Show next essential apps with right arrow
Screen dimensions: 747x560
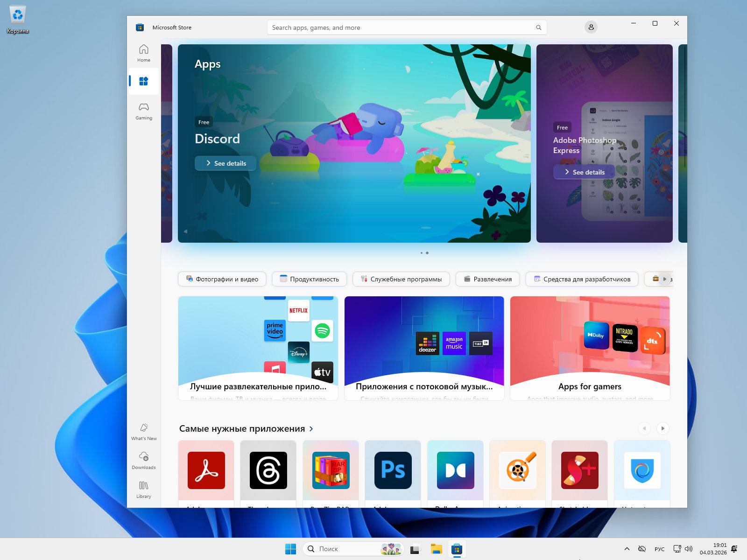(662, 428)
